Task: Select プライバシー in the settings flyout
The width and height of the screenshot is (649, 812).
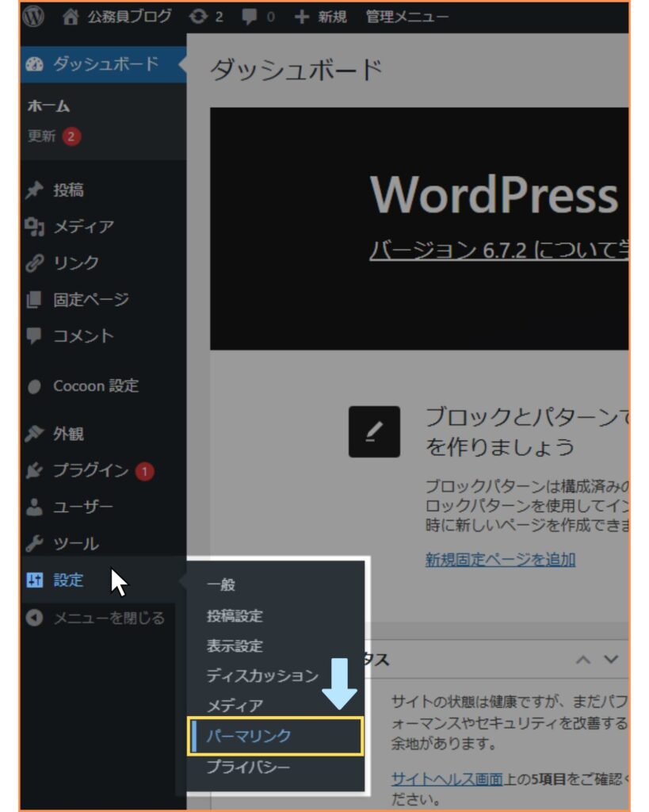Action: (248, 767)
